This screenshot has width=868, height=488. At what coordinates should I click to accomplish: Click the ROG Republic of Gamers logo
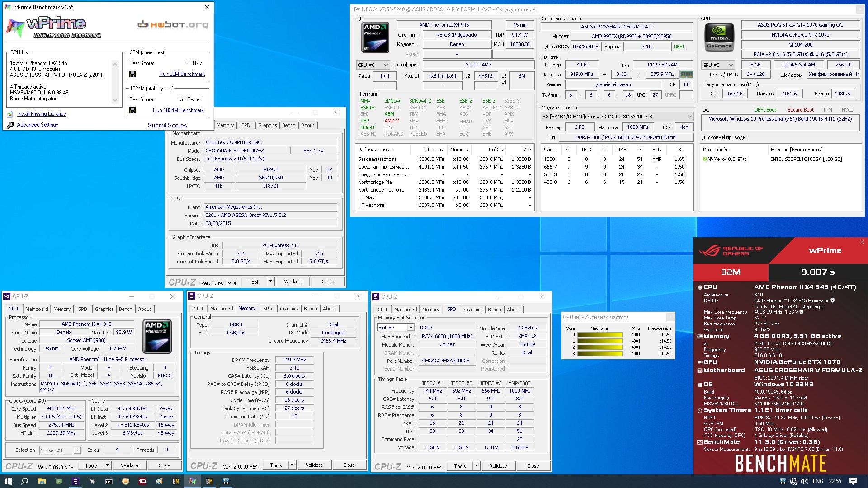(x=731, y=251)
